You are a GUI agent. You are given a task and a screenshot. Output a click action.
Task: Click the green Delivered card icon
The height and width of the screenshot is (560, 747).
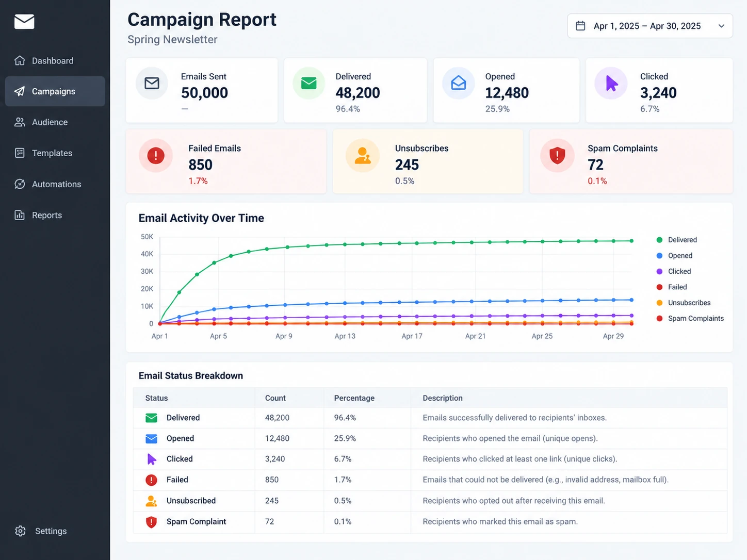pos(308,83)
